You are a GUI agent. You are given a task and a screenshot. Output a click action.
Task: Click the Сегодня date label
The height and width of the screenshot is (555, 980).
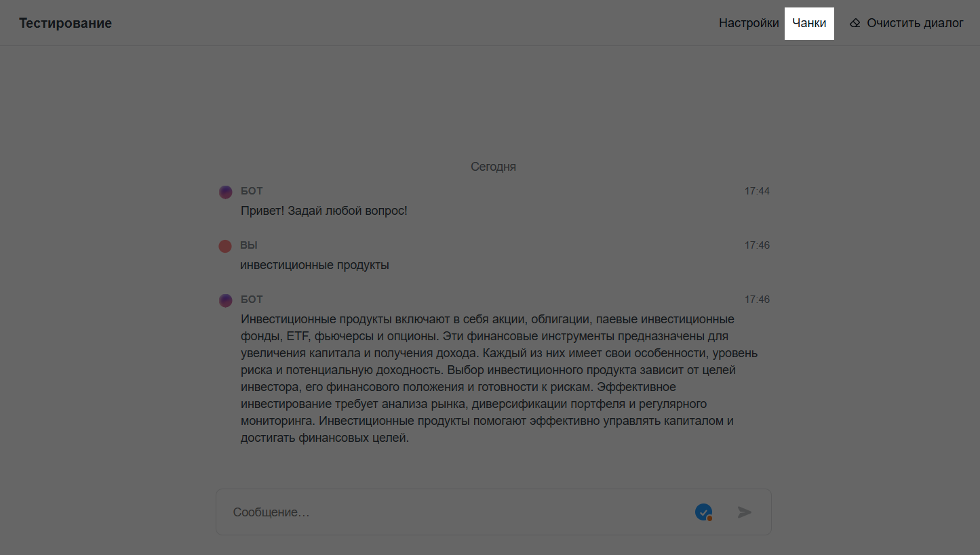(494, 167)
